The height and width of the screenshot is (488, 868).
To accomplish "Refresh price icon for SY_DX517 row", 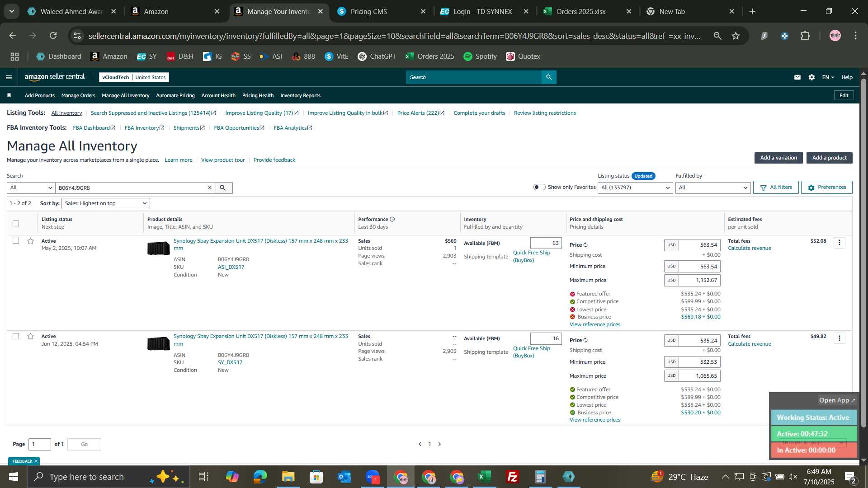I will click(585, 340).
